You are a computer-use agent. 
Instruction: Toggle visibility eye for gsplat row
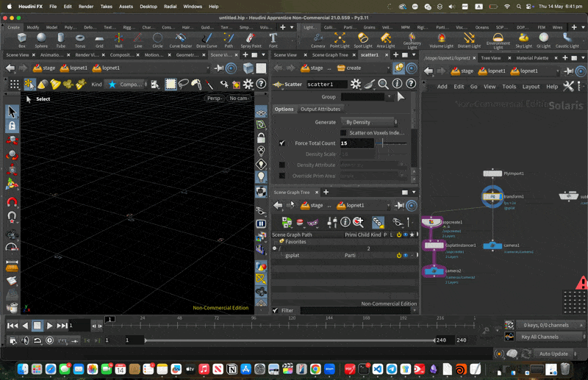click(x=406, y=255)
